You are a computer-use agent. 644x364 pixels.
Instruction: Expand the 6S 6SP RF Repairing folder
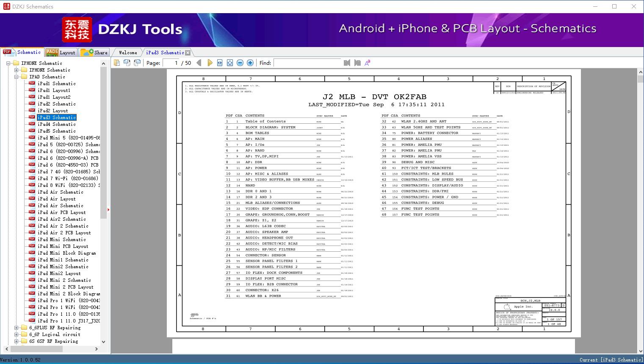click(17, 341)
